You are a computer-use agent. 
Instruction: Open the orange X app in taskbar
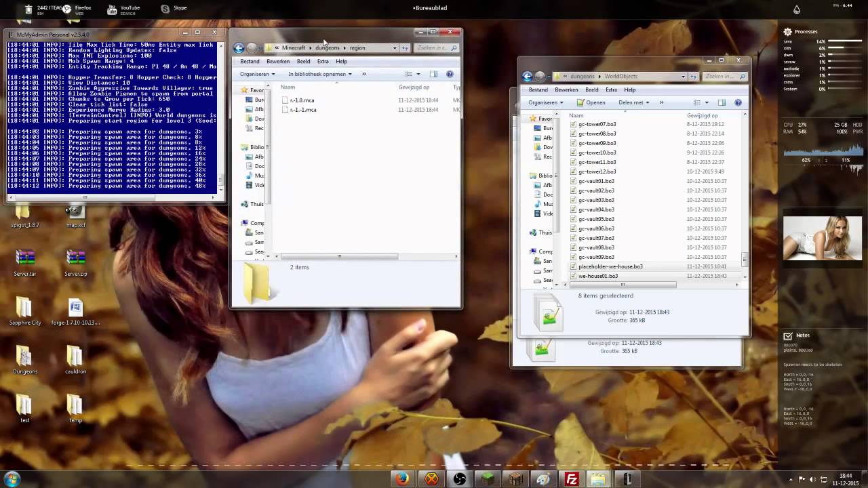431,479
